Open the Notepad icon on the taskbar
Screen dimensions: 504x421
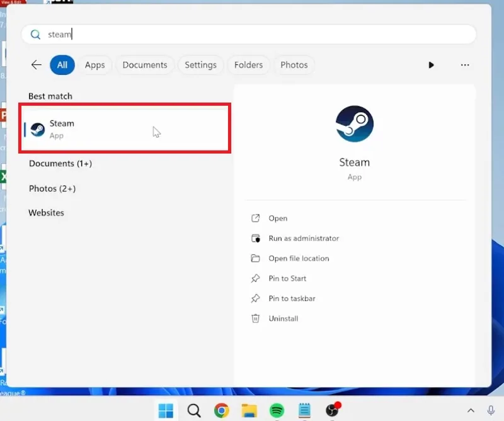click(304, 410)
